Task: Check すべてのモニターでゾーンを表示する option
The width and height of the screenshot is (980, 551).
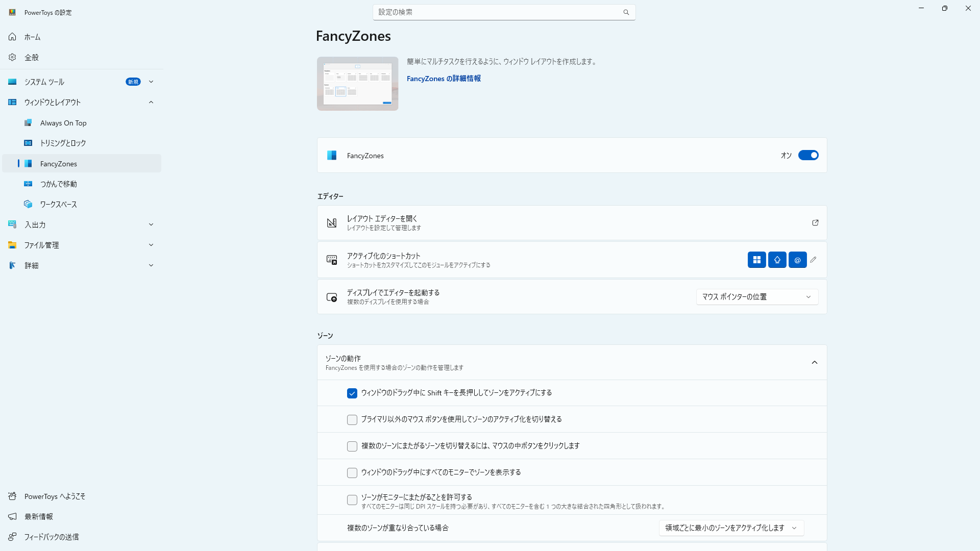Action: 352,473
